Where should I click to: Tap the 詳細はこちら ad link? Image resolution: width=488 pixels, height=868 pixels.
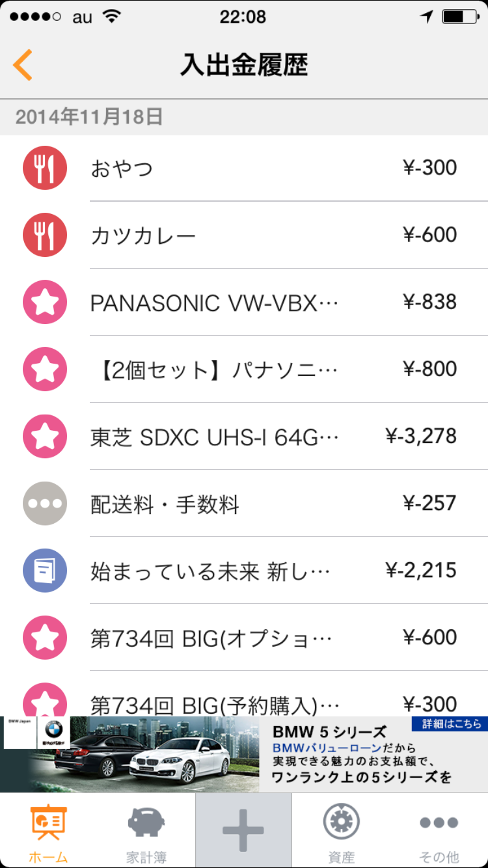(x=449, y=724)
